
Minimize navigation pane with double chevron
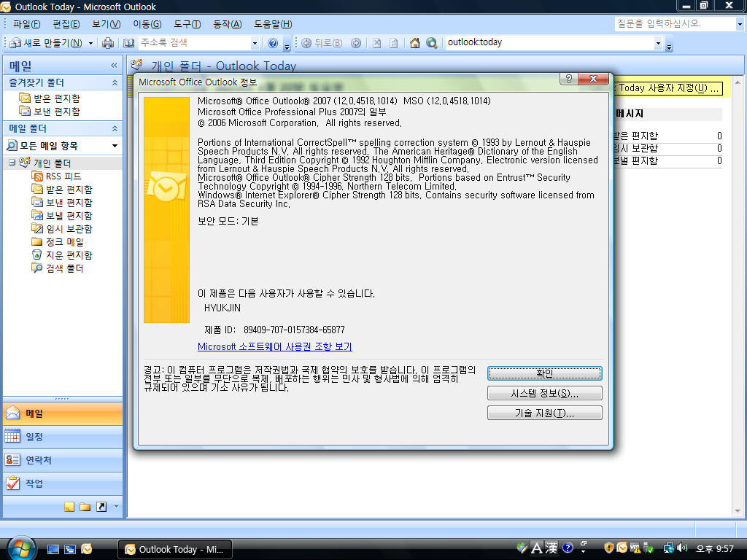pos(114,65)
